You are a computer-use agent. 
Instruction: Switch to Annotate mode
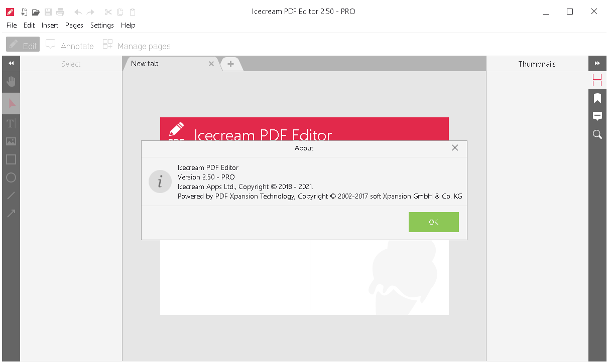coord(70,46)
